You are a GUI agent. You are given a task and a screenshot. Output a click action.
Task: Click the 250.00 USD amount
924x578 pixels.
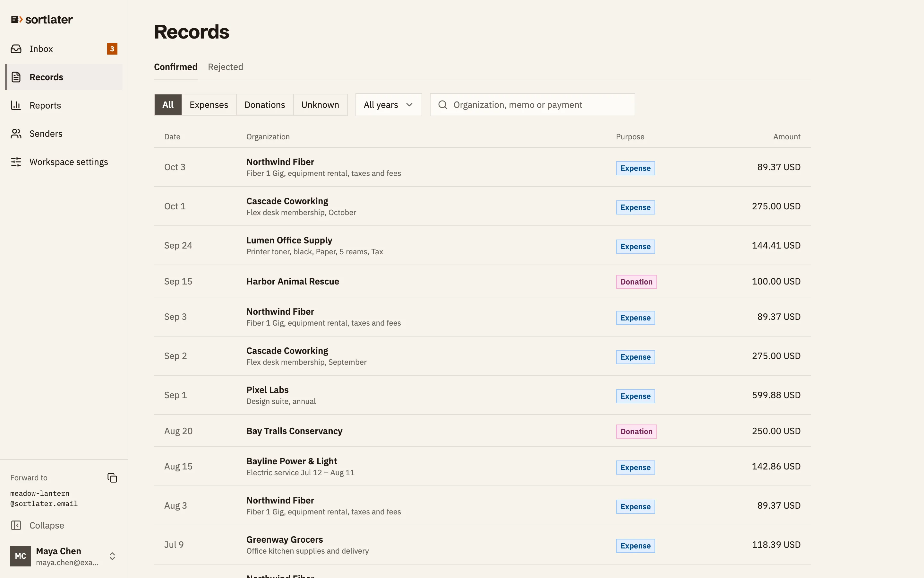coord(776,431)
